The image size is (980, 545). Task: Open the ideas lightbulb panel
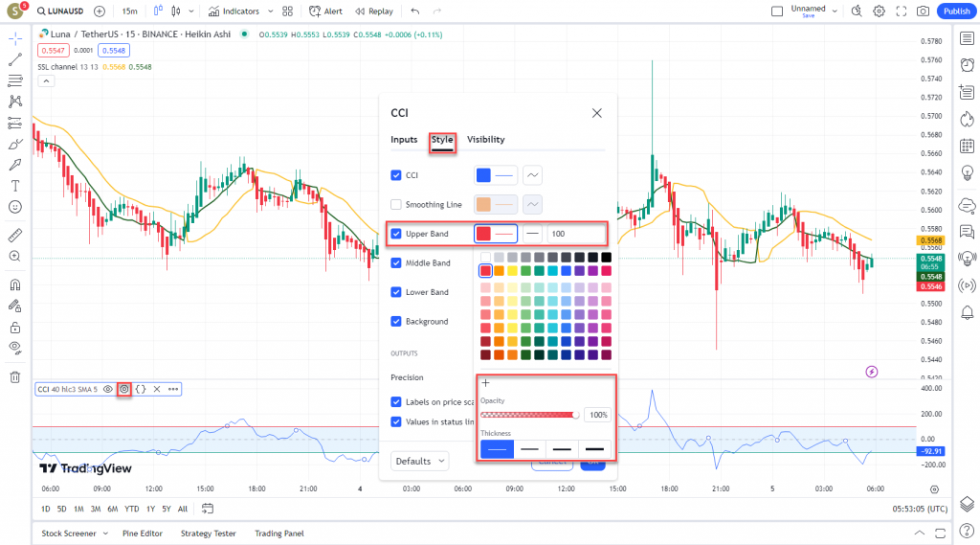click(967, 172)
